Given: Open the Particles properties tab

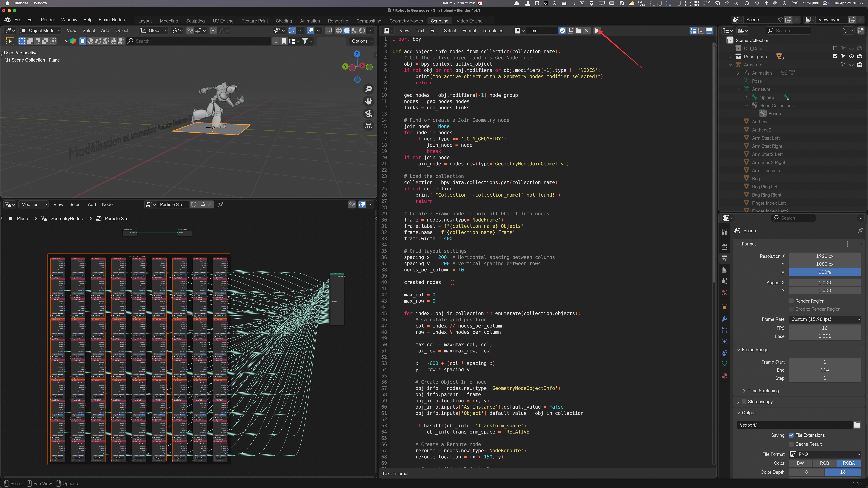Looking at the screenshot, I should (725, 330).
